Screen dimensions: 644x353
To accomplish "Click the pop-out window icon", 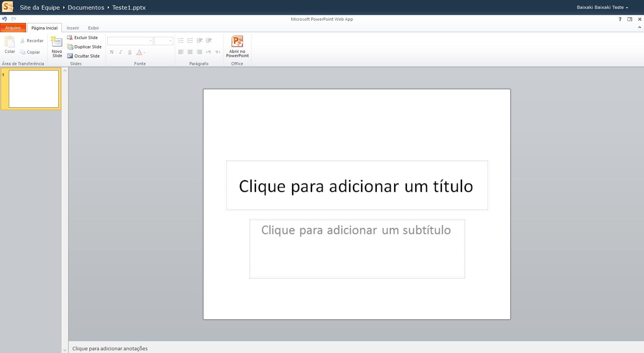I will 630,19.
